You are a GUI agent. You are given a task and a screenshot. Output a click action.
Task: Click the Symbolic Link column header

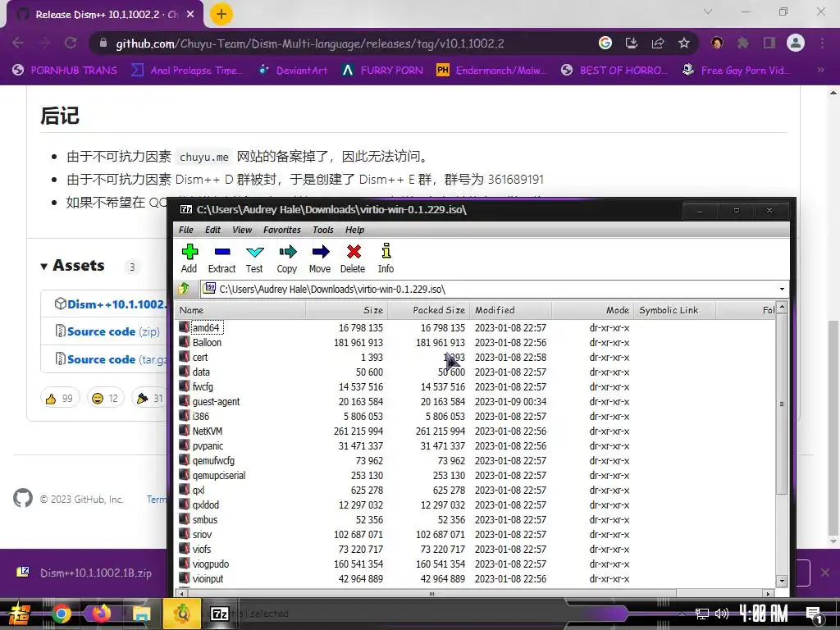(674, 310)
